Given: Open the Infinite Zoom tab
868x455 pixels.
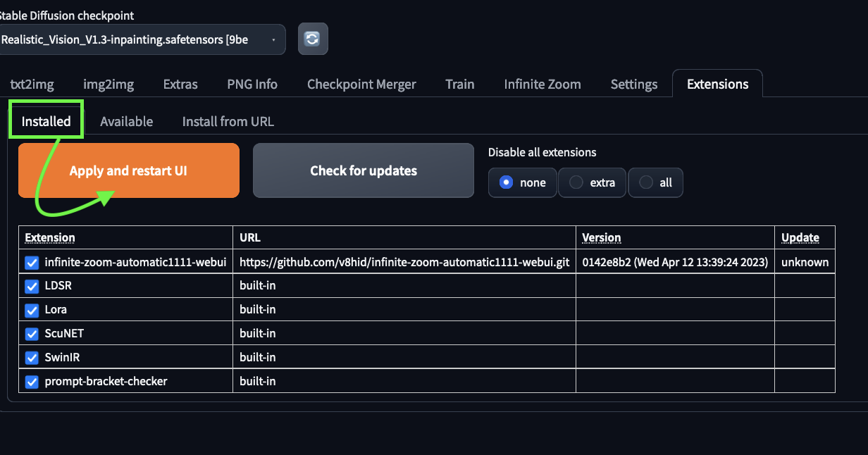Looking at the screenshot, I should pos(542,84).
